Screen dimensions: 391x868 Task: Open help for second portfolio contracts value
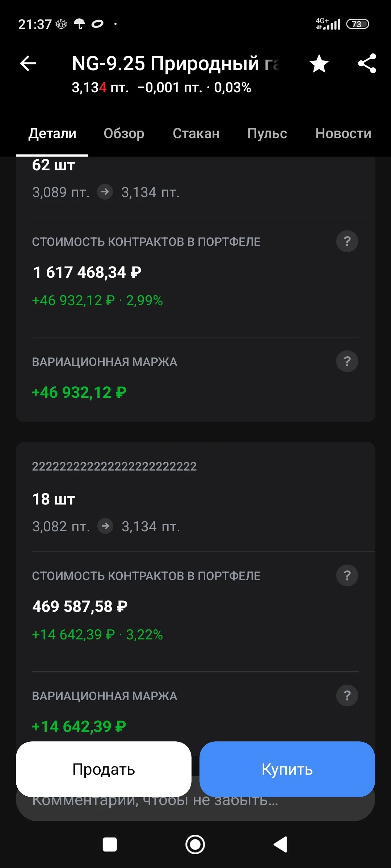click(x=347, y=575)
